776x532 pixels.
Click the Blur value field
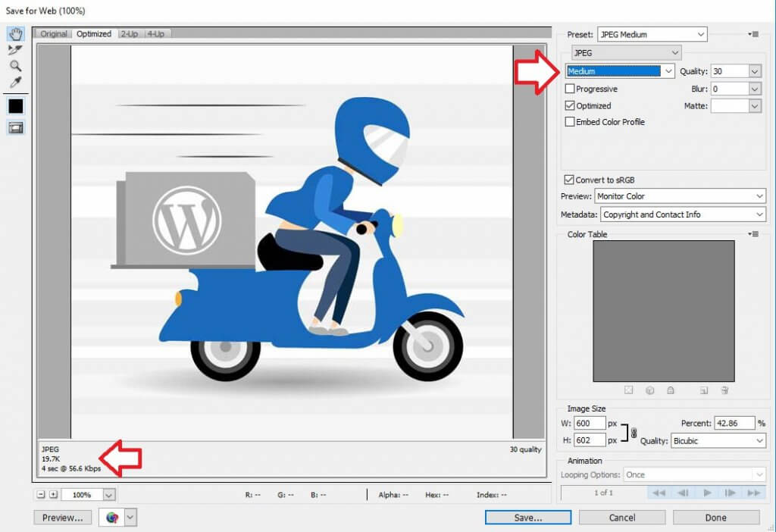point(730,89)
